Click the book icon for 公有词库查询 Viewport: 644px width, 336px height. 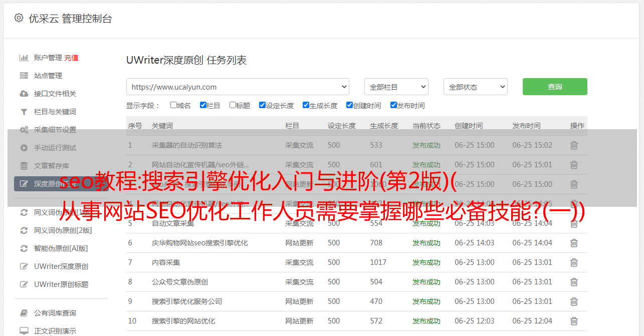point(24,313)
